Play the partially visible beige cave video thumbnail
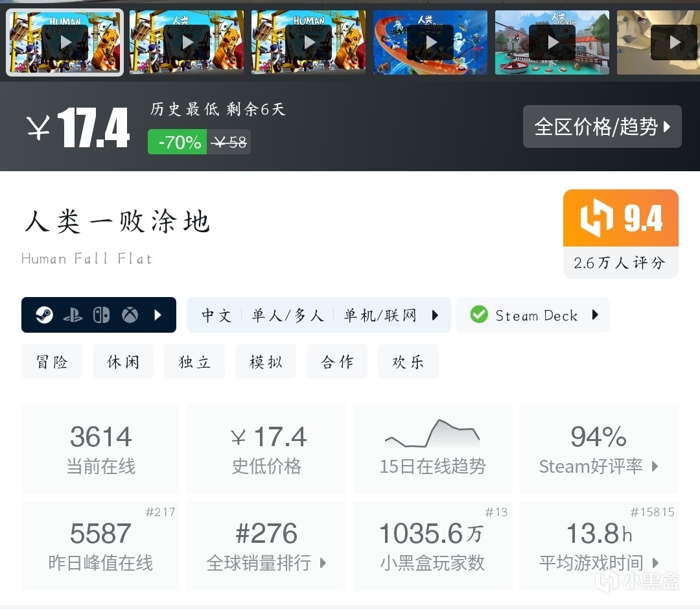 pos(659,42)
